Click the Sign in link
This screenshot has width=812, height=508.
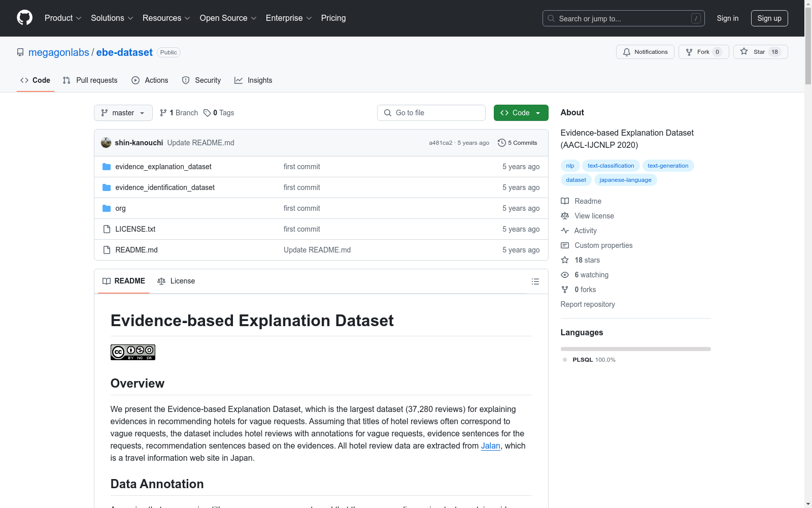pos(728,18)
